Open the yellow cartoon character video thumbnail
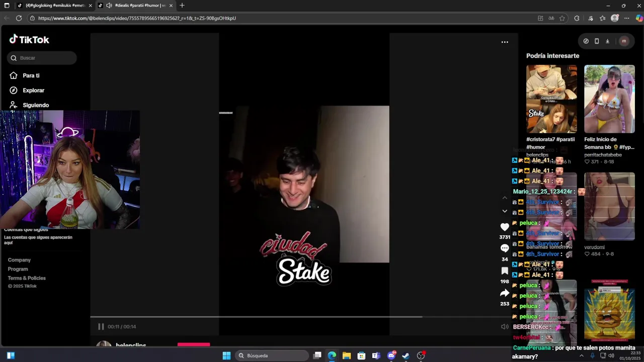This screenshot has width=644, height=362. point(609,310)
